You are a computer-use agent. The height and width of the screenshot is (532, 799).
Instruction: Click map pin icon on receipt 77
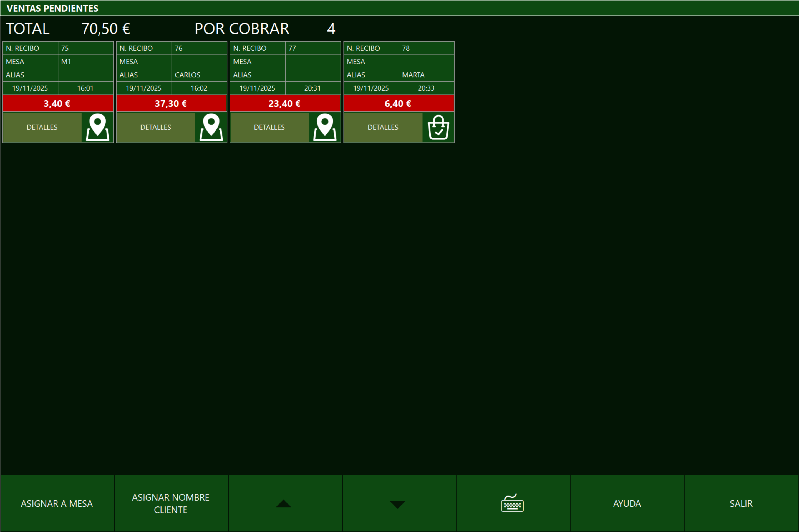point(325,127)
